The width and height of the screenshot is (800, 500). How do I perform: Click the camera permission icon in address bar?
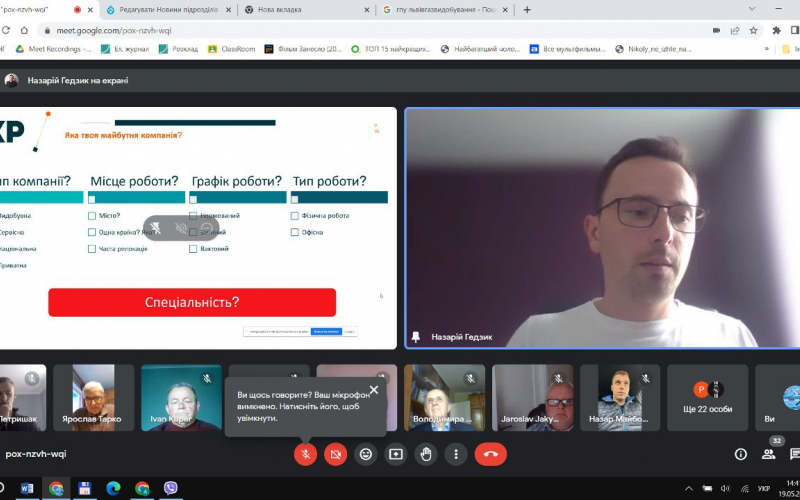point(716,31)
